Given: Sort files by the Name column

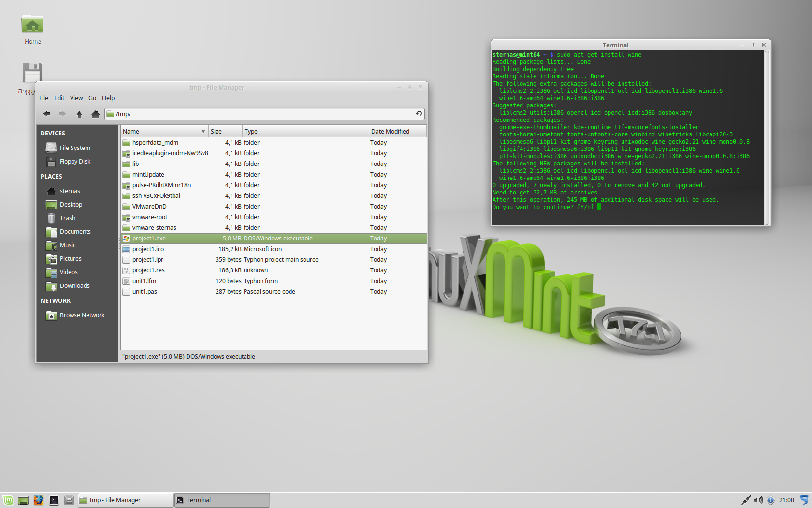Looking at the screenshot, I should pos(164,131).
